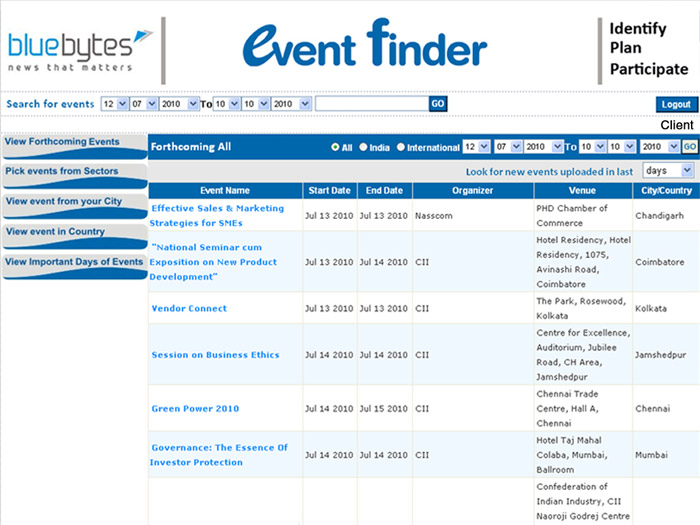700x525 pixels.
Task: Open National Seminar cum Exposition event link
Action: click(213, 262)
